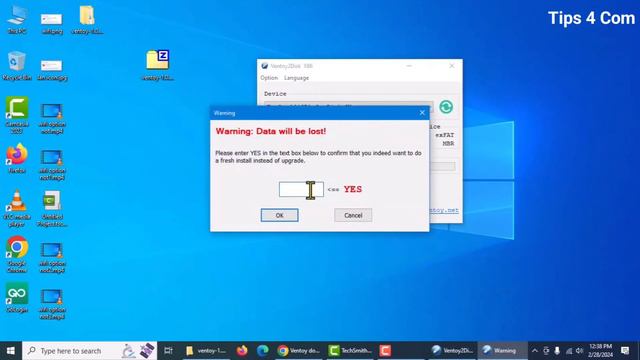Open Microsoft Edge from the taskbar
The width and height of the screenshot is (640, 360).
pyautogui.click(x=263, y=351)
